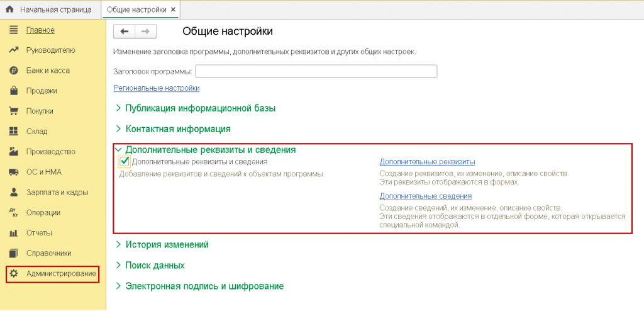Image resolution: width=644 pixels, height=311 pixels.
Task: Click the Банк и касса coin icon
Action: [x=13, y=71]
